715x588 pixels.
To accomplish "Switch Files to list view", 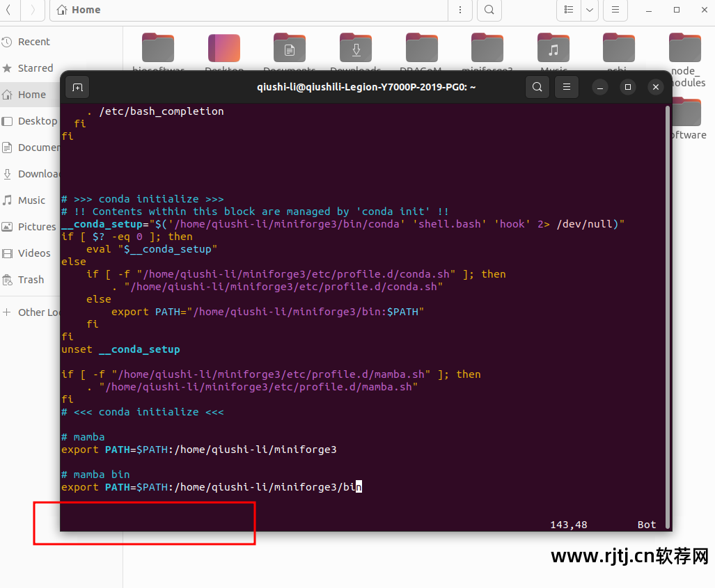I will click(x=569, y=10).
